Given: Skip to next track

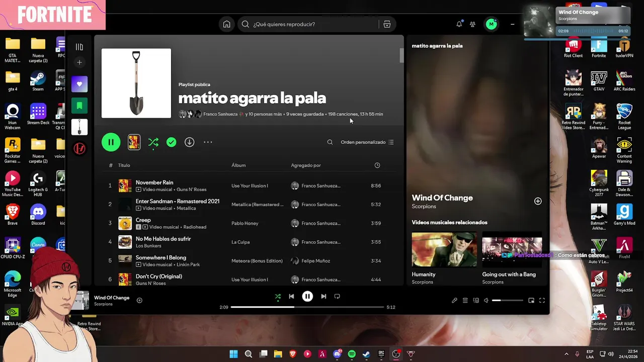Looking at the screenshot, I should pos(324,297).
